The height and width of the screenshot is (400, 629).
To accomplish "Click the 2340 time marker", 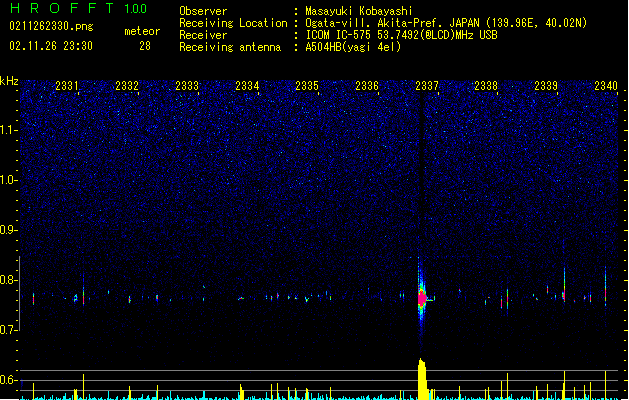I will (x=606, y=86).
